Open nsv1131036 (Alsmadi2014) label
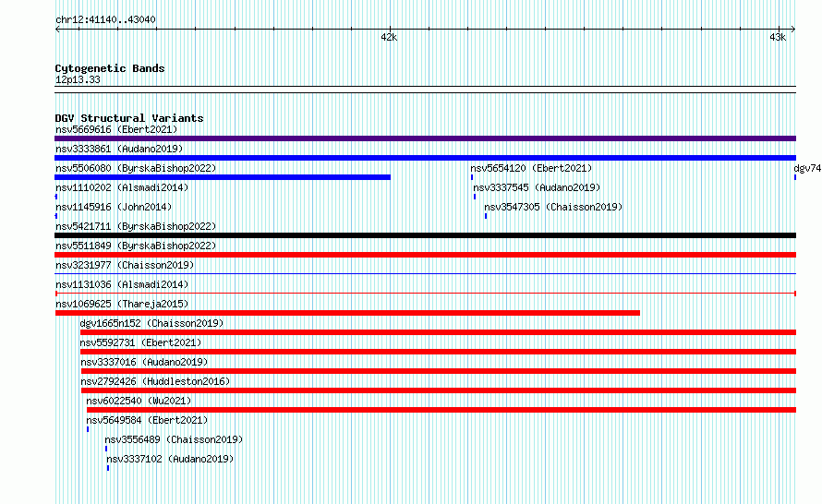Viewport: 822px width, 504px height. coord(122,284)
